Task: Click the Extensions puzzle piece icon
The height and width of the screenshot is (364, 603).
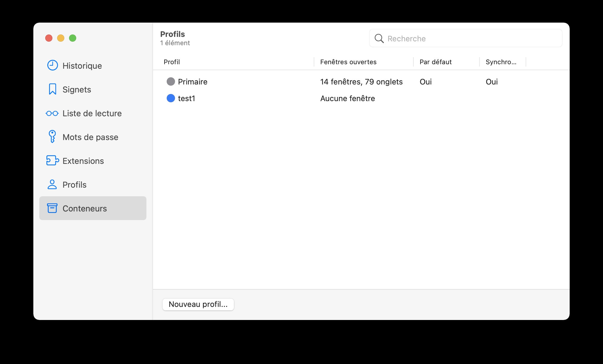Action: coord(52,161)
